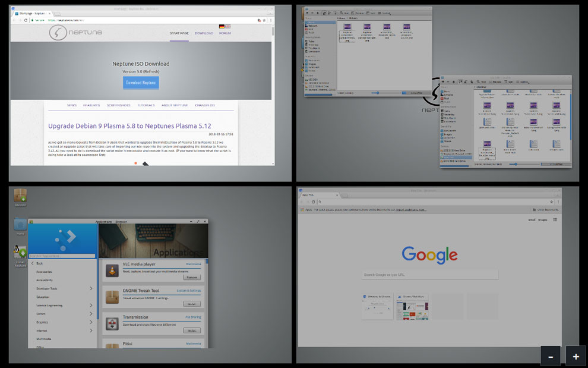Go back in the front Dolphin window

click(443, 81)
